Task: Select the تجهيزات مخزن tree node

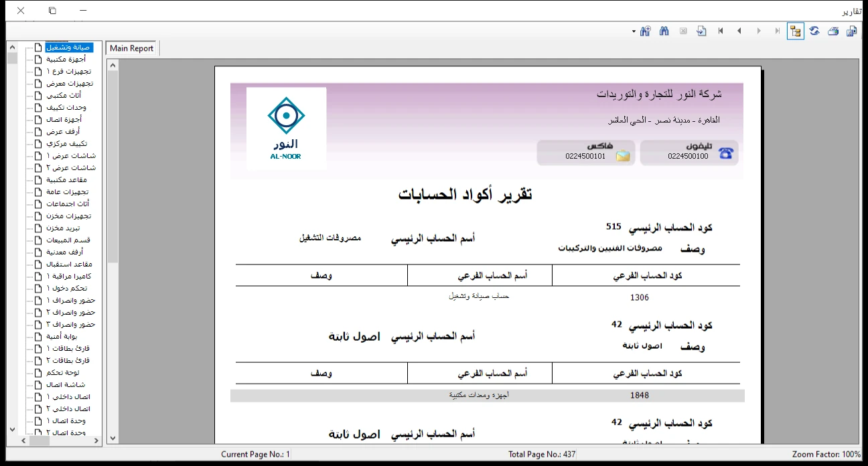Action: (x=69, y=216)
